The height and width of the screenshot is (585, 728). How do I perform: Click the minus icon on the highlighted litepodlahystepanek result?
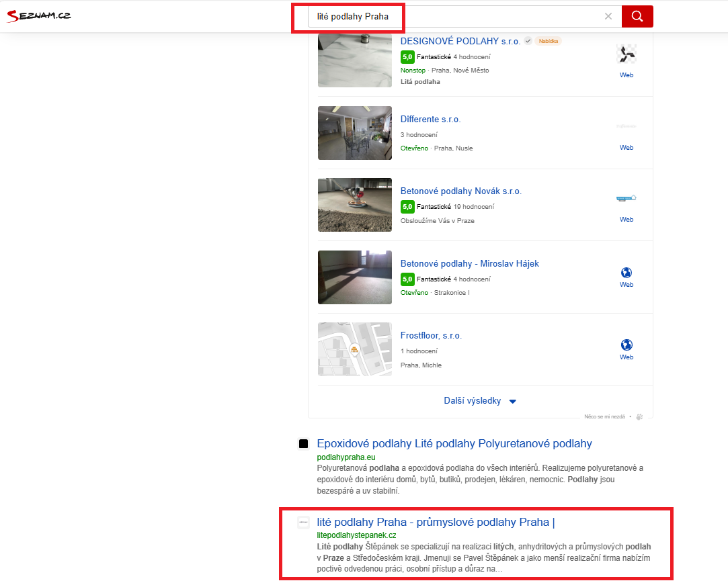[304, 521]
